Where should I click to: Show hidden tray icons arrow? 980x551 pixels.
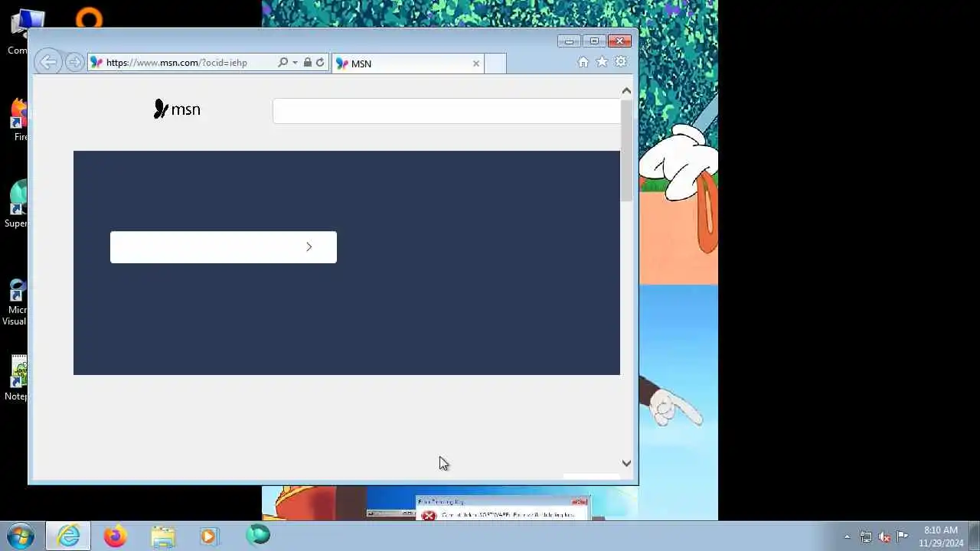[847, 536]
